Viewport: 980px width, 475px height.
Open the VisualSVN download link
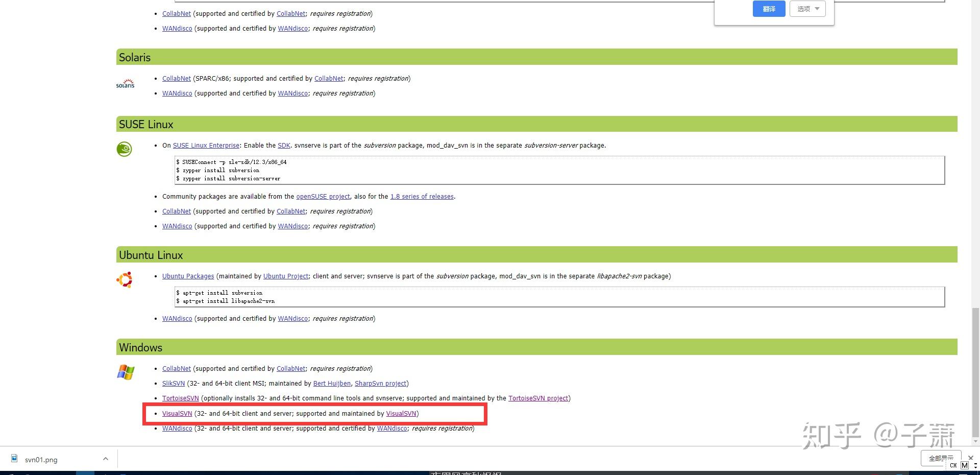(177, 414)
